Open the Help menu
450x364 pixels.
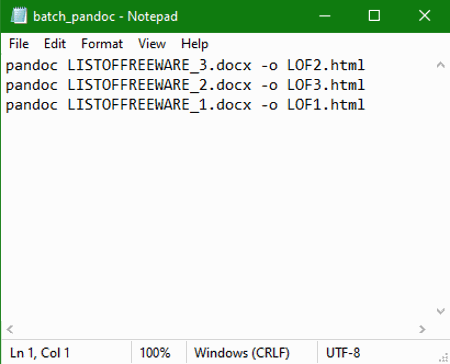pyautogui.click(x=195, y=44)
